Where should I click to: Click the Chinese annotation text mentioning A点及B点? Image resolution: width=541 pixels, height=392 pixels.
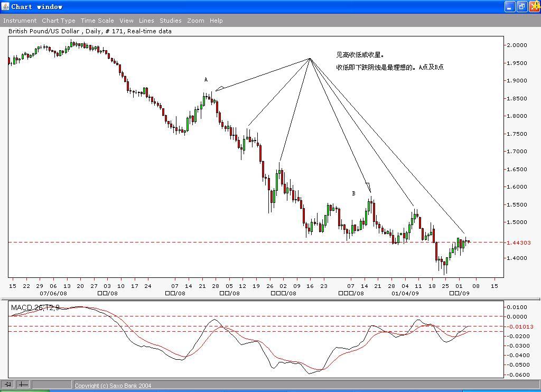[390, 67]
